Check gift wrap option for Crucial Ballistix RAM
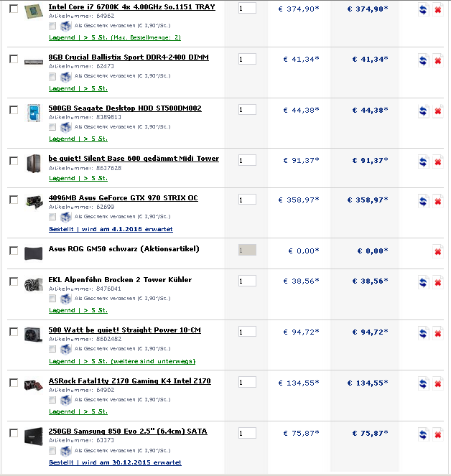 coord(52,75)
